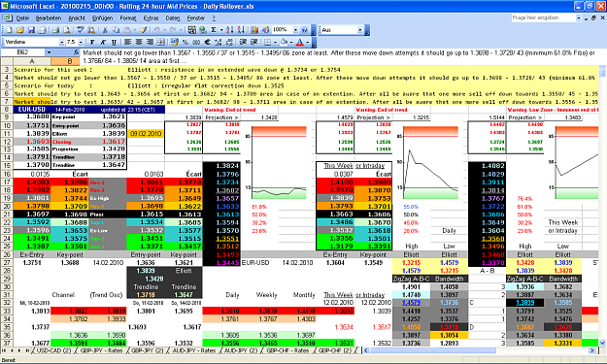Click the Open file folder icon
The height and width of the screenshot is (364, 607).
click(20, 30)
